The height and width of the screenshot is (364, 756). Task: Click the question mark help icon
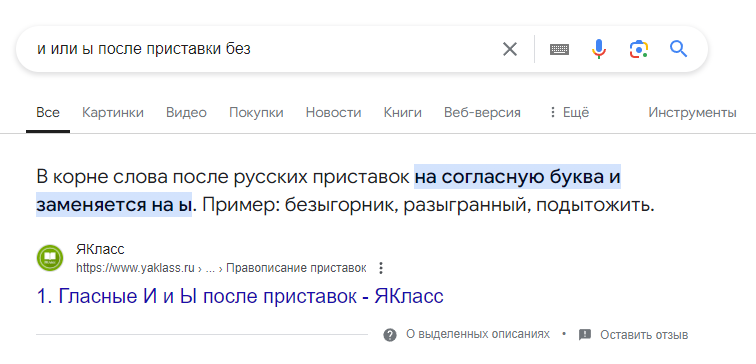click(x=390, y=335)
